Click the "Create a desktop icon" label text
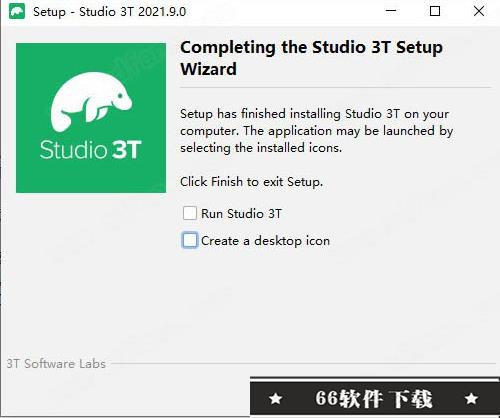 [x=266, y=241]
